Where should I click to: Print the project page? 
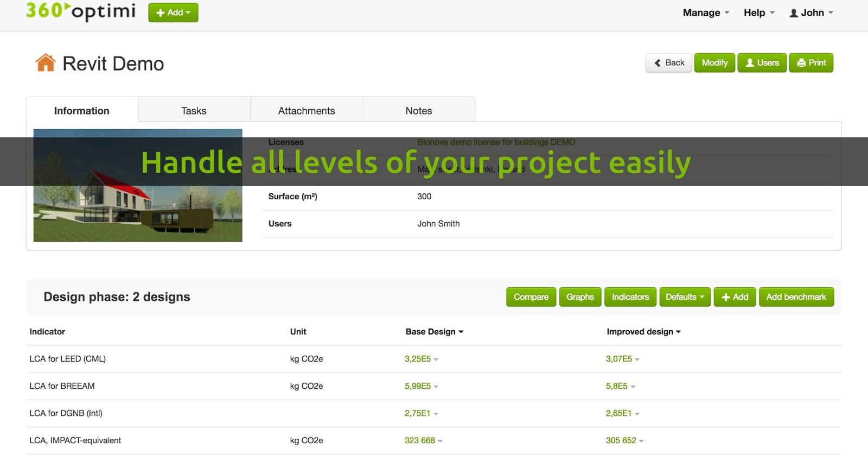[x=811, y=62]
